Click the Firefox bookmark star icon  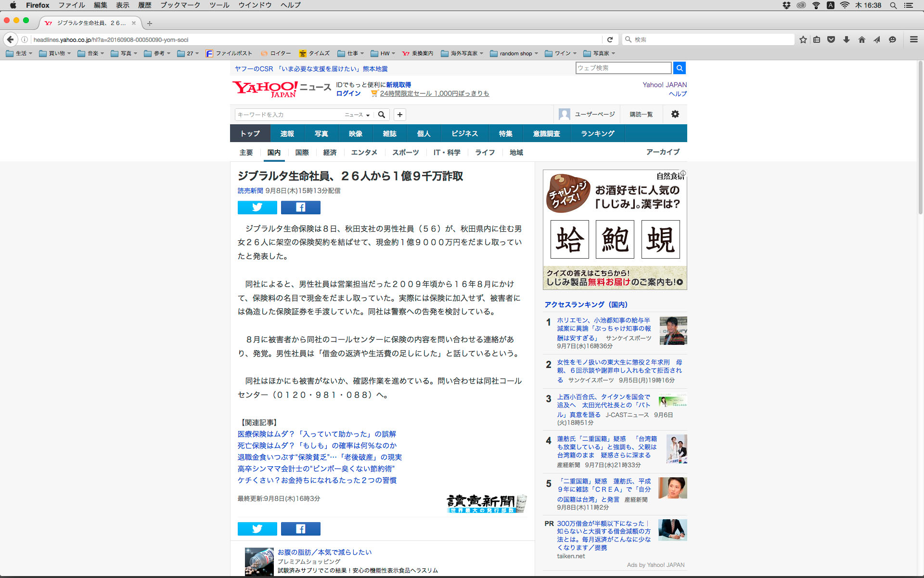click(803, 39)
